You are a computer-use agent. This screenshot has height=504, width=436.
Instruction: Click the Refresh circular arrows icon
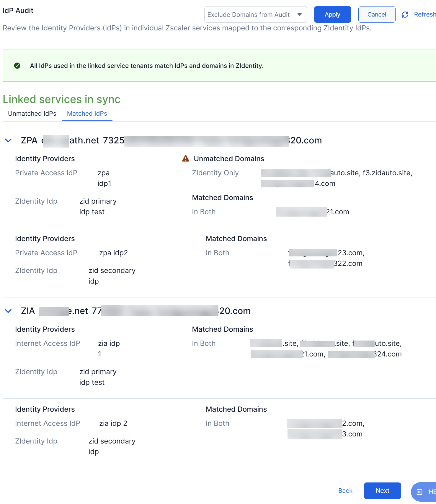(x=405, y=14)
